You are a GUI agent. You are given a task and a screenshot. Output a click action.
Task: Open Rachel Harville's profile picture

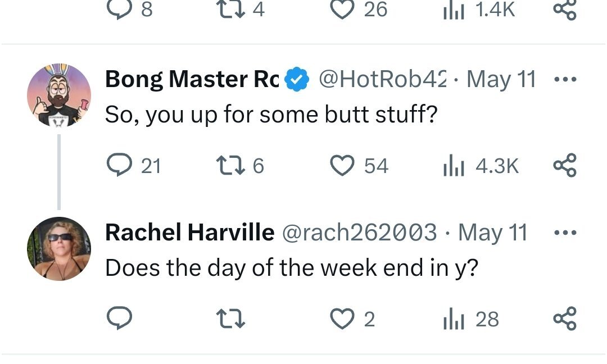(x=59, y=248)
